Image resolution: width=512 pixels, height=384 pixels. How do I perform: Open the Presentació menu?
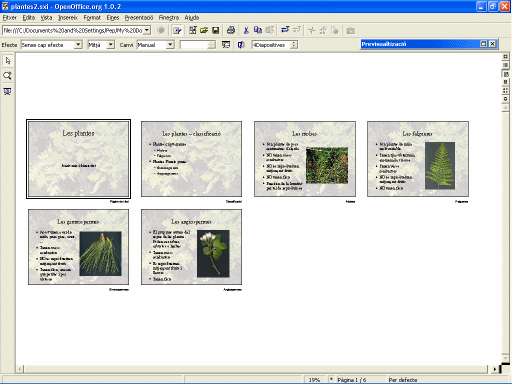point(139,18)
